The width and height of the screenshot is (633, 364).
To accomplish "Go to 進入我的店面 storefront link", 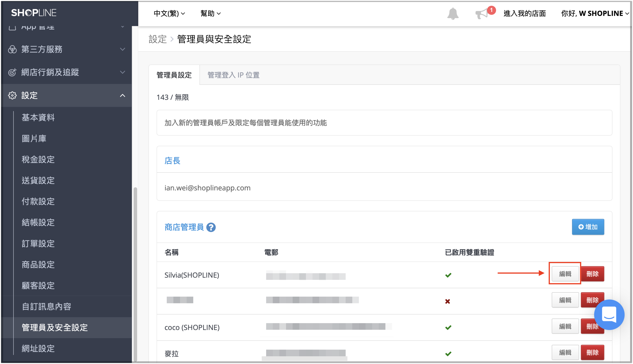I will pos(525,13).
